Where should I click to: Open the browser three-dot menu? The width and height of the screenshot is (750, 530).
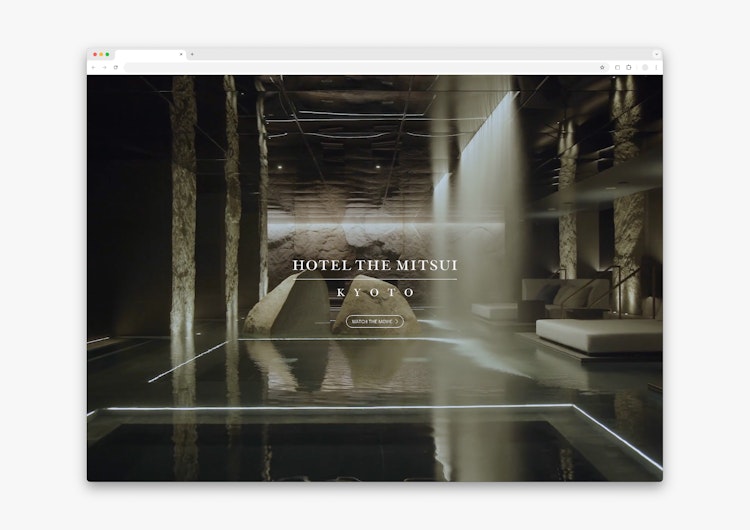point(656,67)
